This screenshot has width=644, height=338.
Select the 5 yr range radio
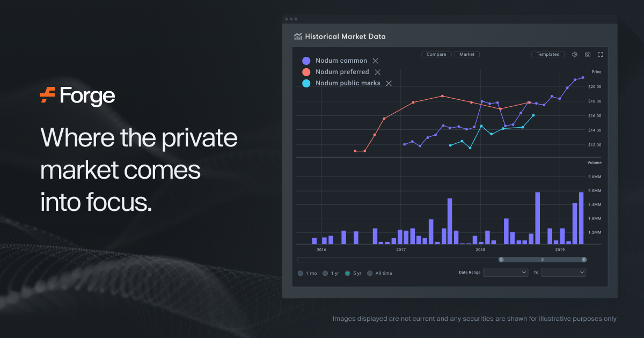[348, 273]
